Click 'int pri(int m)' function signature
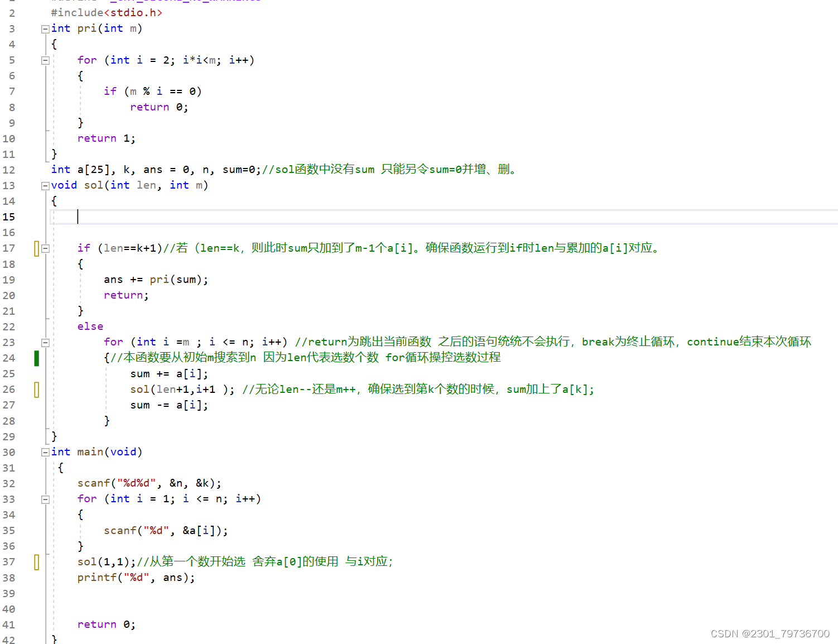Screen dimensions: 838x644 (97, 28)
